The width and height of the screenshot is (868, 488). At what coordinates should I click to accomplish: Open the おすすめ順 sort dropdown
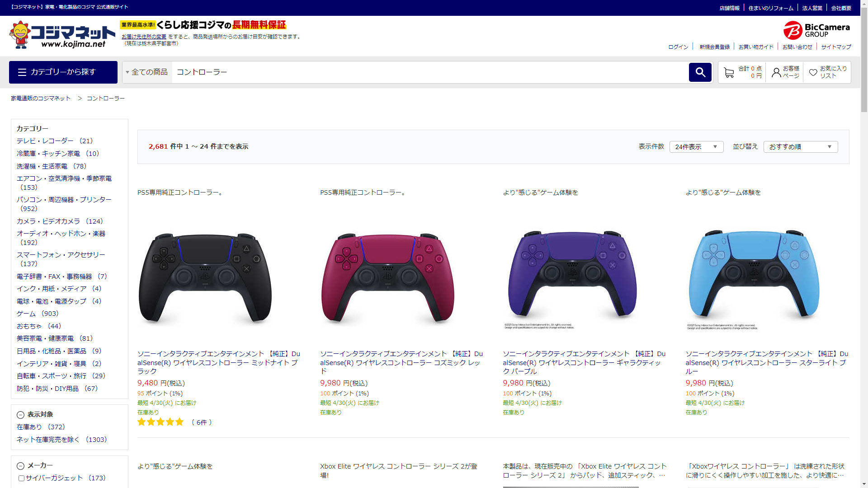click(800, 147)
